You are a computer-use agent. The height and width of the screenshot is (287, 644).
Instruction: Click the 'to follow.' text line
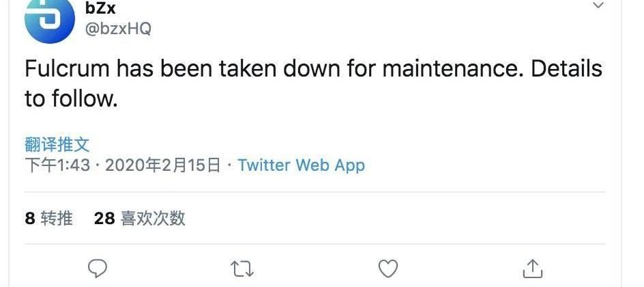(x=71, y=98)
